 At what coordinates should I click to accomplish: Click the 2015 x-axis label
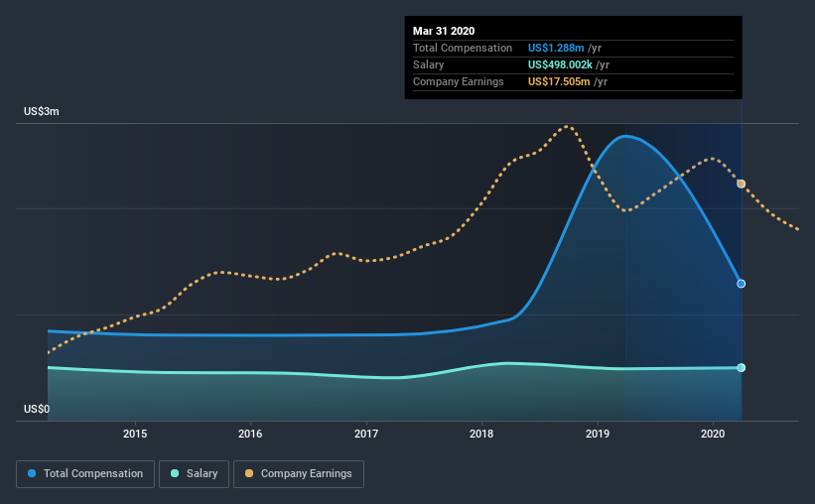[135, 434]
